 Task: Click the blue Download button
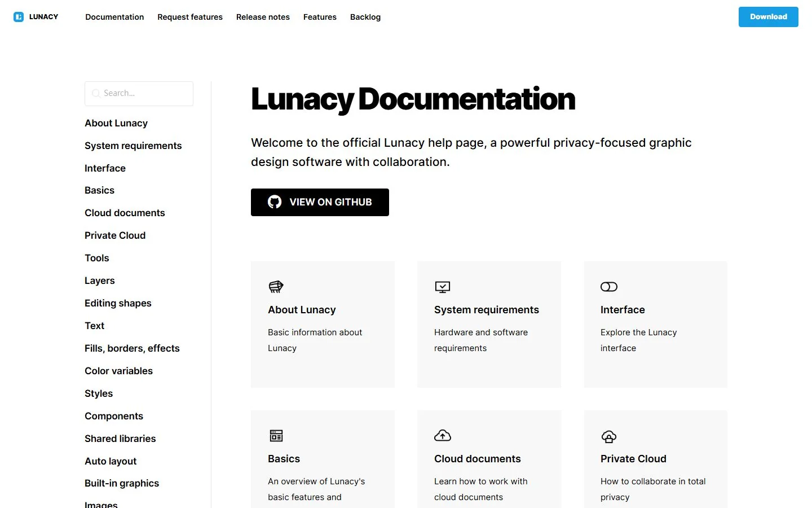point(769,17)
